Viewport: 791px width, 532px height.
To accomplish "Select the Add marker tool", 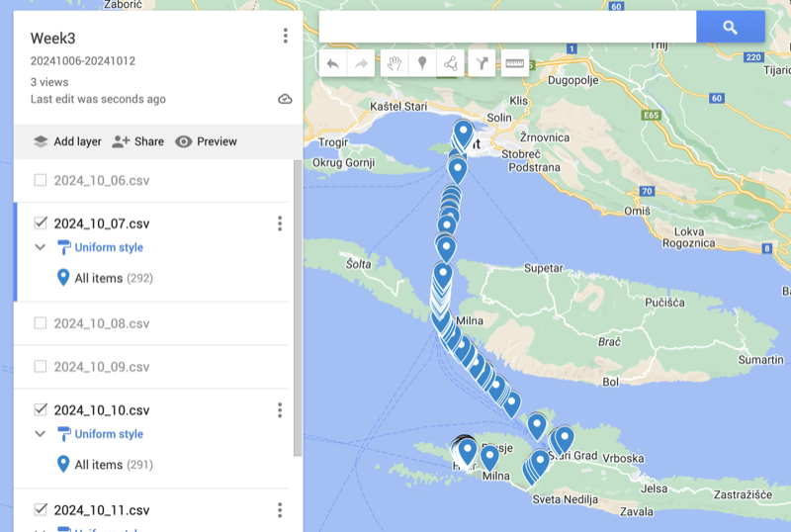I will (422, 64).
